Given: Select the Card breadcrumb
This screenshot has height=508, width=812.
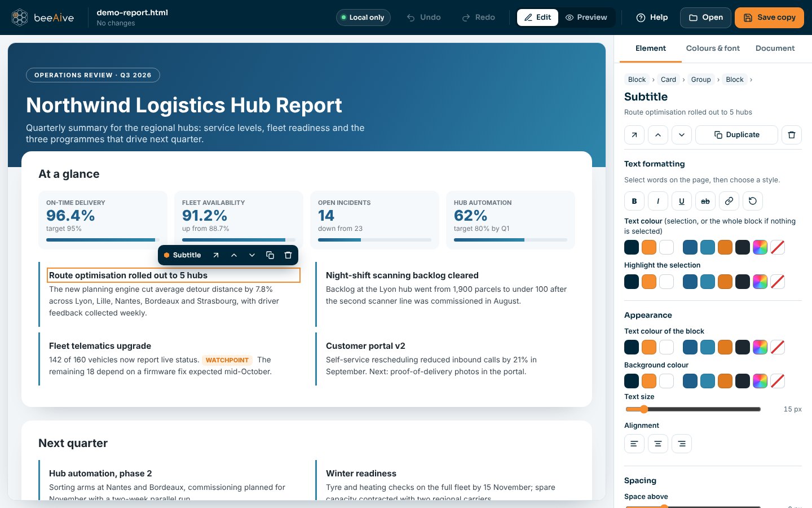Looking at the screenshot, I should (x=668, y=80).
